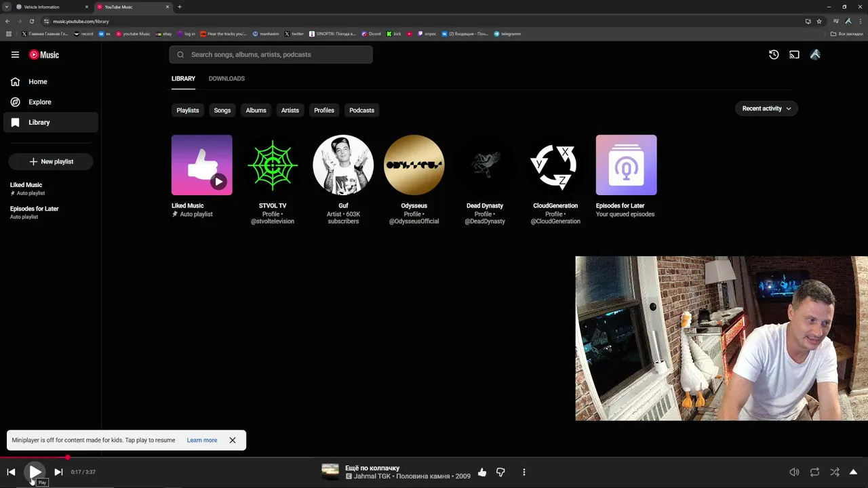868x488 pixels.
Task: Click the install app icon in address bar
Action: [808, 21]
